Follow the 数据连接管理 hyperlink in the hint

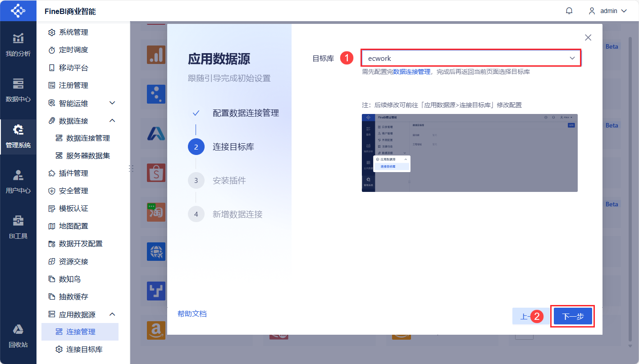pos(412,72)
